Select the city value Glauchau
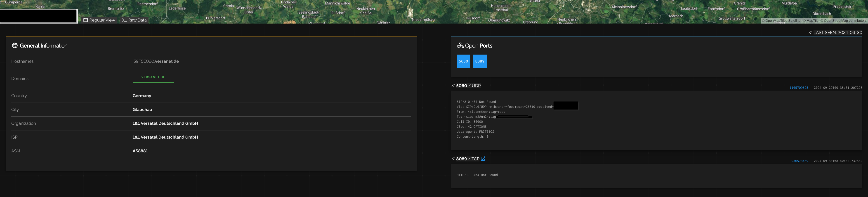This screenshot has width=868, height=197. (142, 110)
